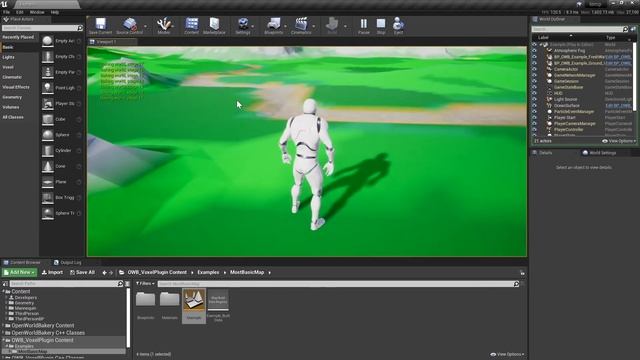Toggle visibility of GameSession actor

tap(534, 81)
